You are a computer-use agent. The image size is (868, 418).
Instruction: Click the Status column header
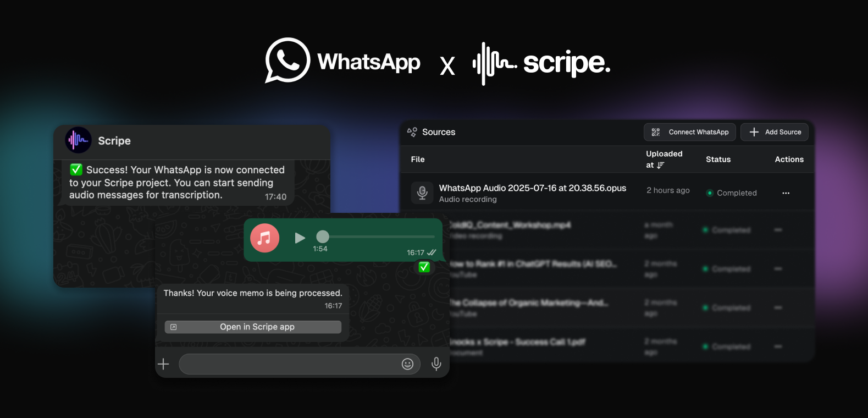coord(718,159)
